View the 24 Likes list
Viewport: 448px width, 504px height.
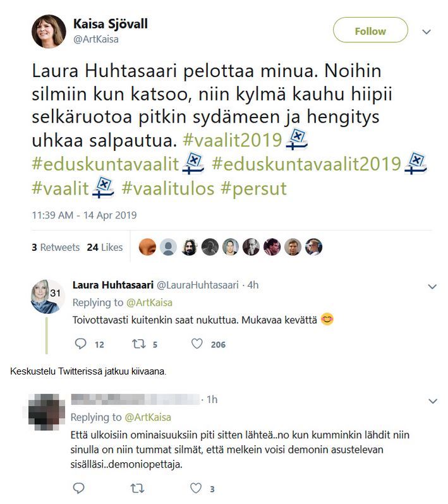(x=105, y=247)
